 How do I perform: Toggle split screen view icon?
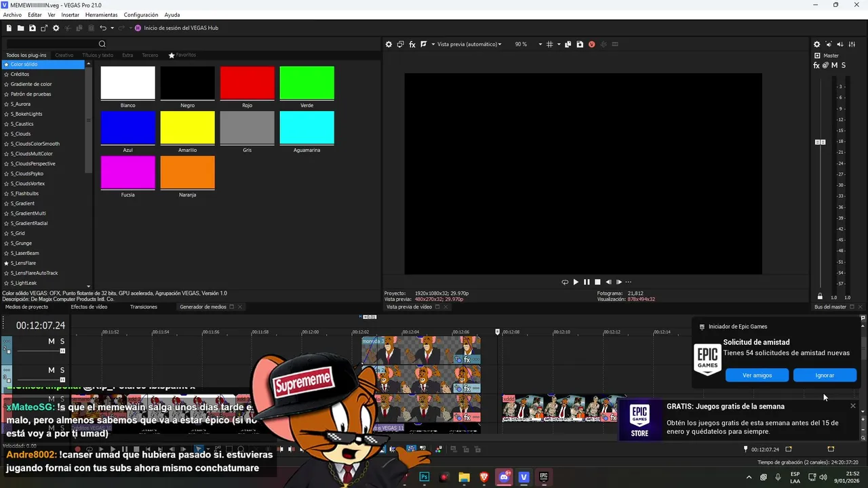pyautogui.click(x=423, y=44)
